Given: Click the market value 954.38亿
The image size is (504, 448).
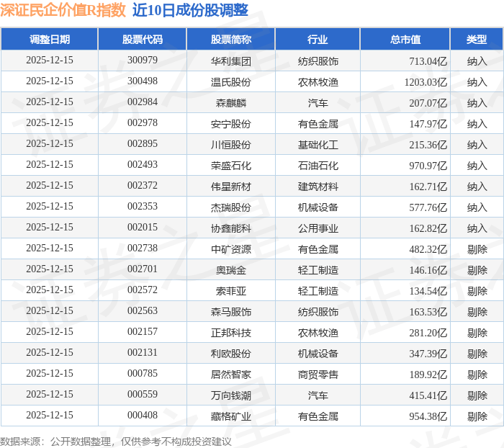Looking at the screenshot, I should click(427, 416).
